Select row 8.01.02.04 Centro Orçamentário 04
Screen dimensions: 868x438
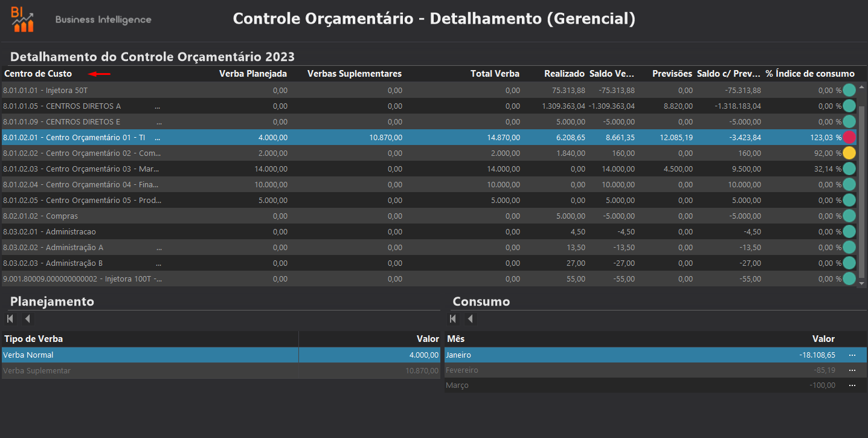pos(429,184)
